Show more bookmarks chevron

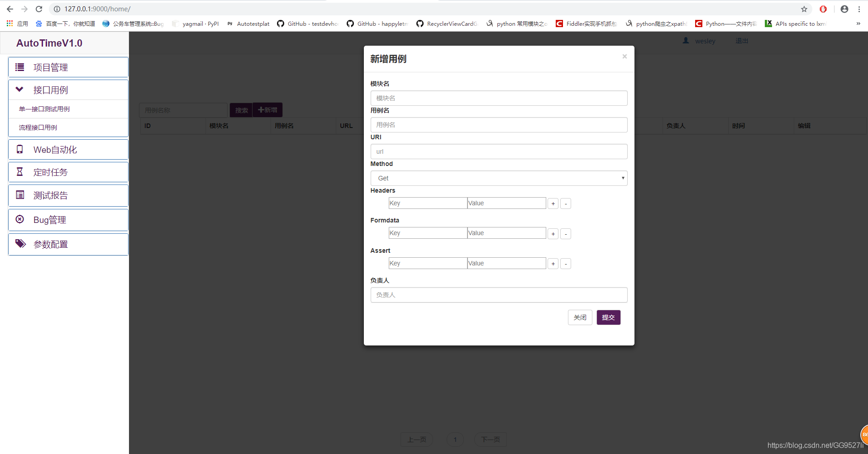tap(858, 24)
